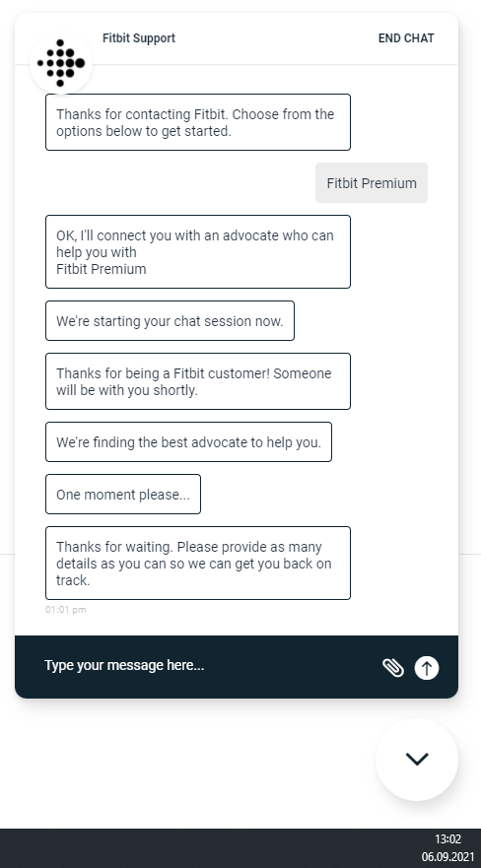Open the taskbar clock showing 13:02
481x868 pixels.
tap(447, 838)
